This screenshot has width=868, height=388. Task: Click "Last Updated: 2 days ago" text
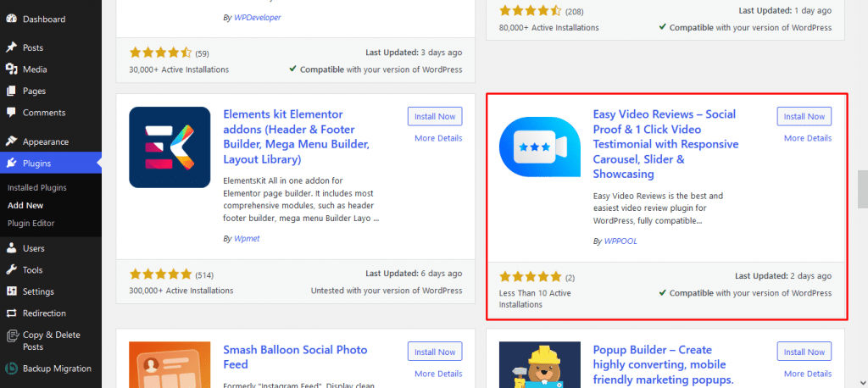coord(783,275)
